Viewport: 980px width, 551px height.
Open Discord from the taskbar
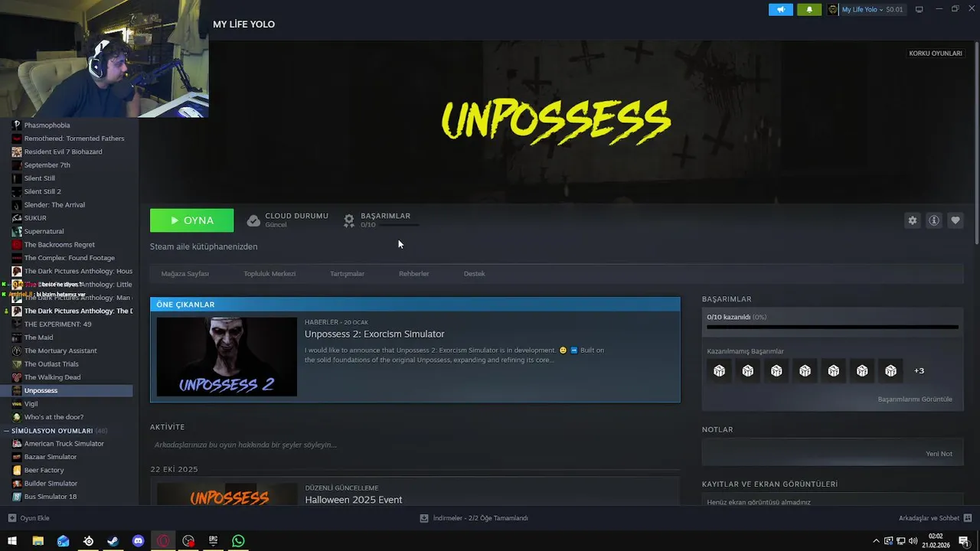[x=138, y=541]
